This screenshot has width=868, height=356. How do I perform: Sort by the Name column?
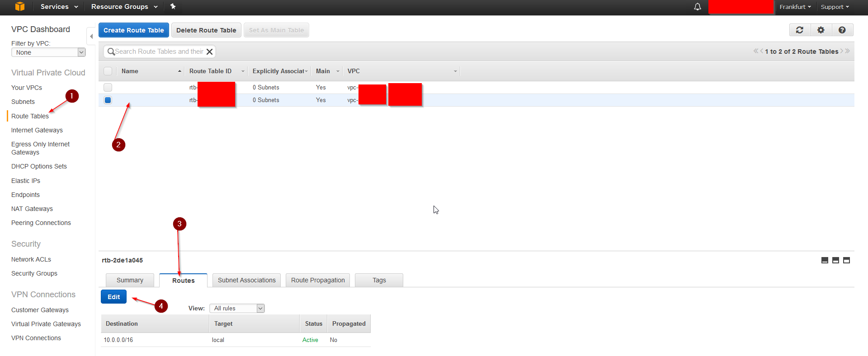151,71
